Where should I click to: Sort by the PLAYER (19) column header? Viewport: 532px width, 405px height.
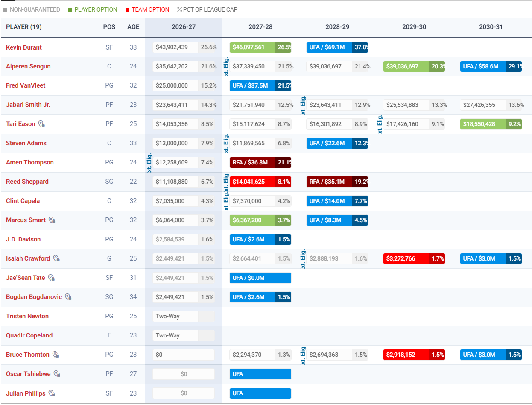pos(24,27)
